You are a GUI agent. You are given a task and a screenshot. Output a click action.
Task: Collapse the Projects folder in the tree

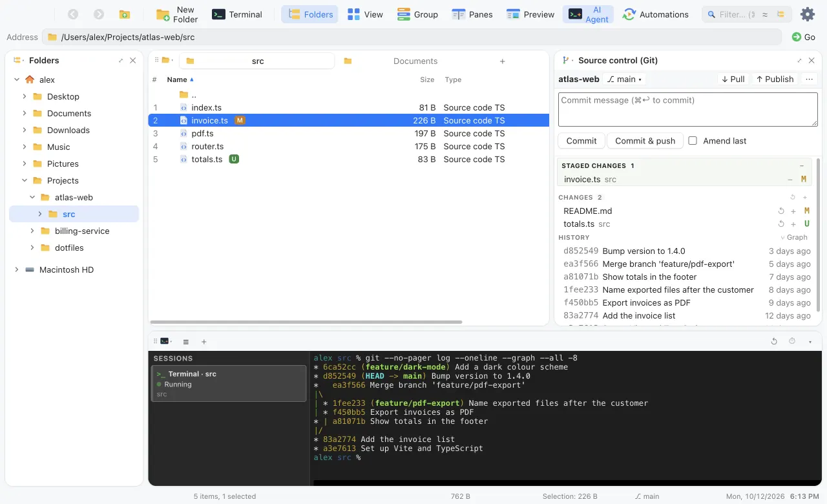point(25,180)
